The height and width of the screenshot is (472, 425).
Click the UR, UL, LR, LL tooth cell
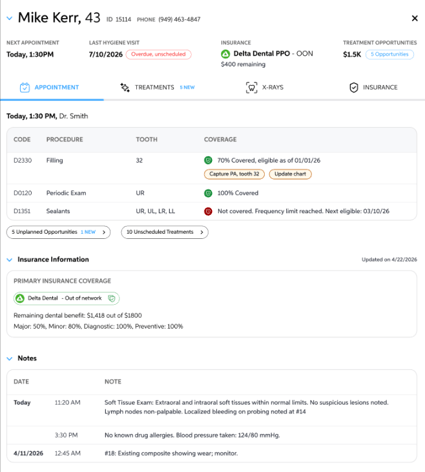tap(155, 211)
